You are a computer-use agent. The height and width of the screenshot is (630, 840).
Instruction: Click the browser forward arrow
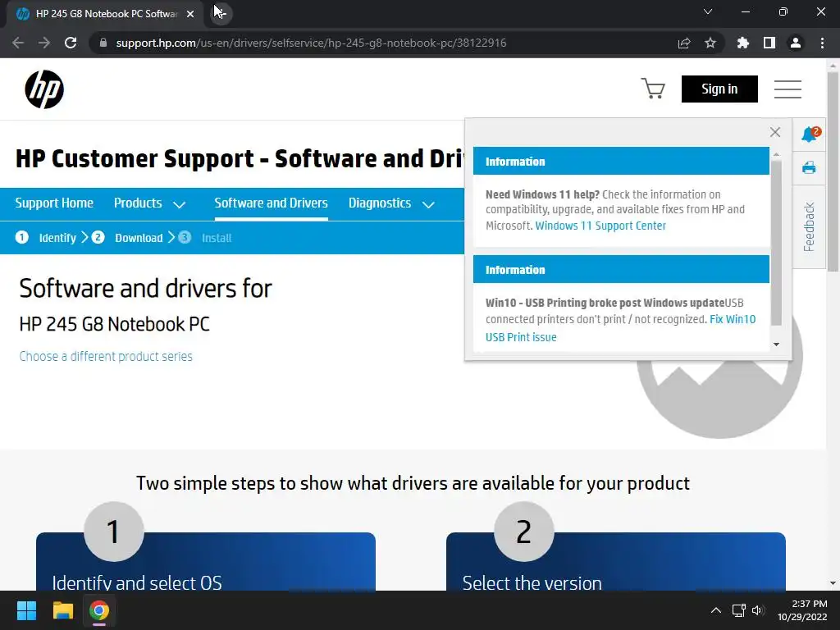tap(44, 43)
